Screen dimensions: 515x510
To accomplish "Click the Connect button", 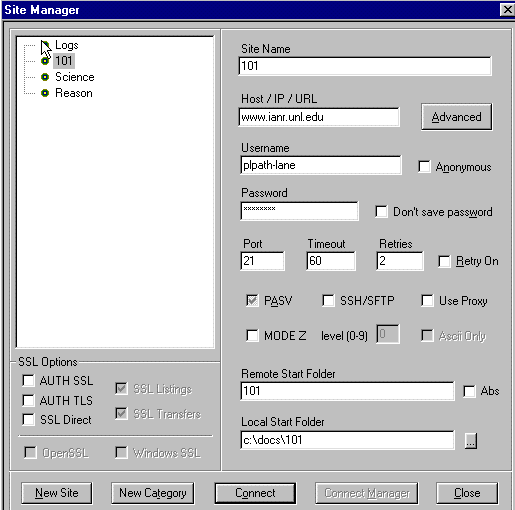I will pos(255,493).
